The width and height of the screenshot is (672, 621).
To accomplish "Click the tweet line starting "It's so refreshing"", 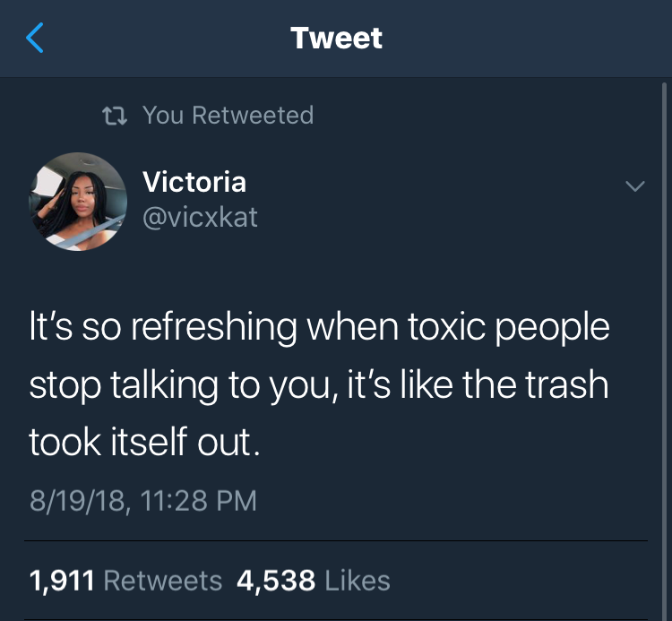I will pos(319,327).
